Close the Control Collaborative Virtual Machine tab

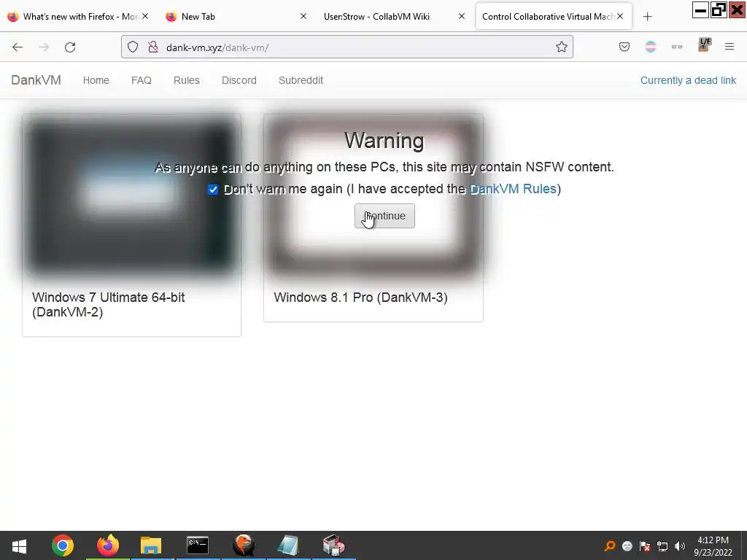coord(620,16)
